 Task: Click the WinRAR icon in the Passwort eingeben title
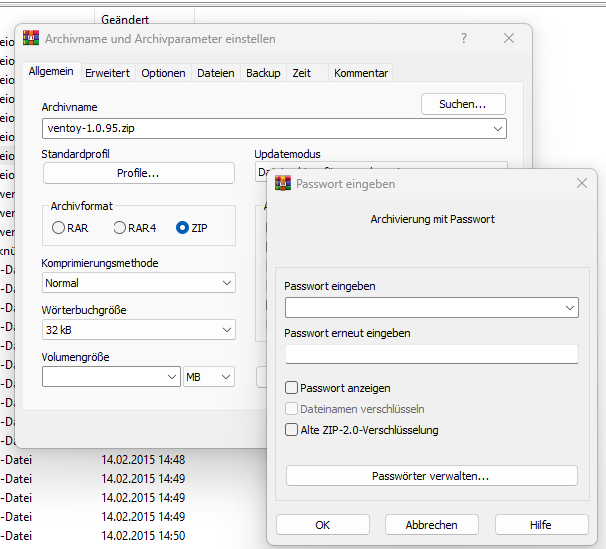(283, 184)
